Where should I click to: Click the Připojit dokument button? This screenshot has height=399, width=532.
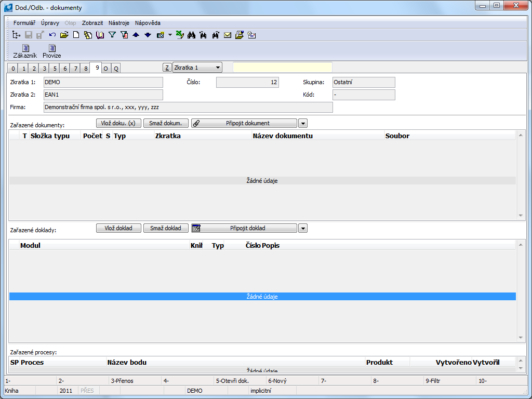(244, 123)
